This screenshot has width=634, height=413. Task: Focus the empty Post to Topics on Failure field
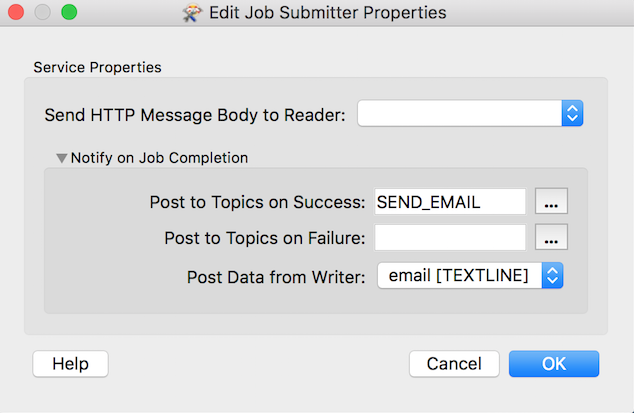coord(450,237)
